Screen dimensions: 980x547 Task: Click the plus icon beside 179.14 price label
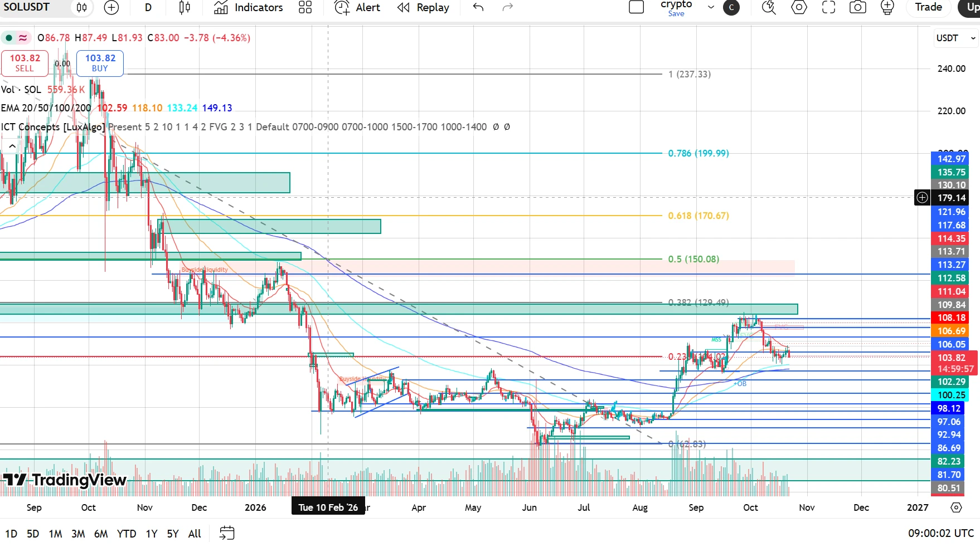coord(922,197)
